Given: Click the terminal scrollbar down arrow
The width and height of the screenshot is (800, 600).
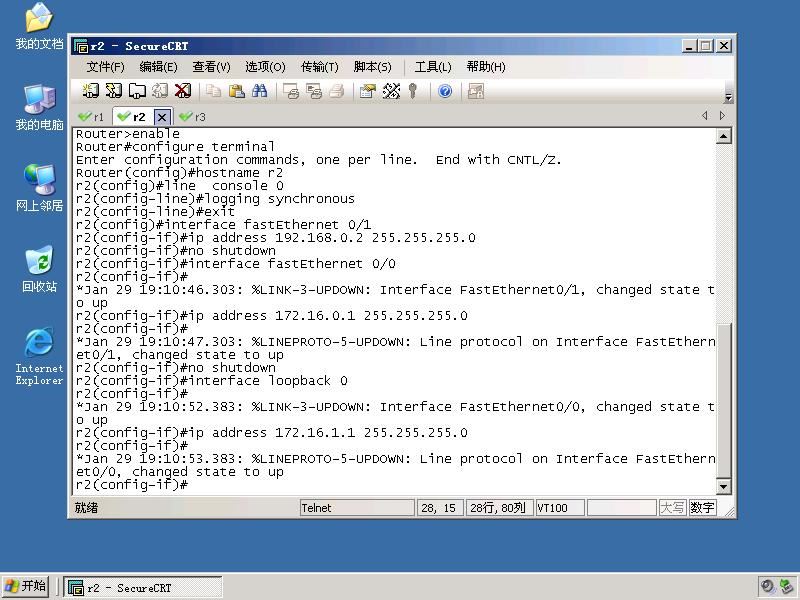Looking at the screenshot, I should 723,487.
